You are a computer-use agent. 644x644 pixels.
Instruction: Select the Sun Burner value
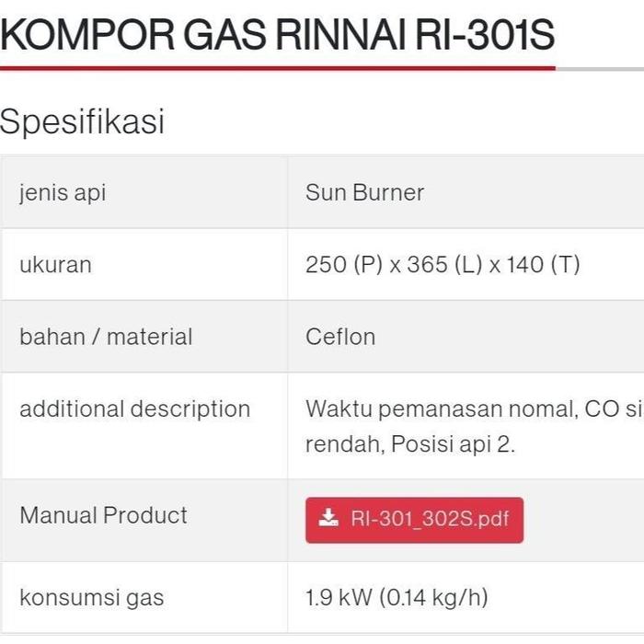click(x=364, y=192)
